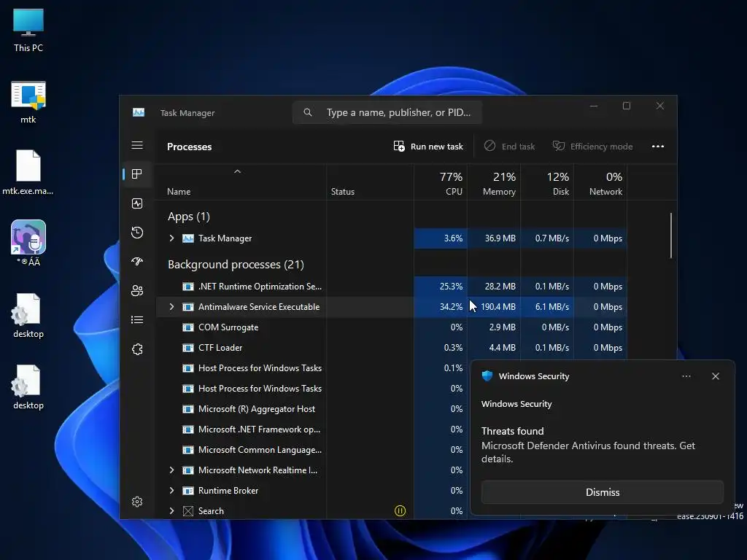Expand Antimalware Service Executable row
747x560 pixels.
(x=172, y=307)
